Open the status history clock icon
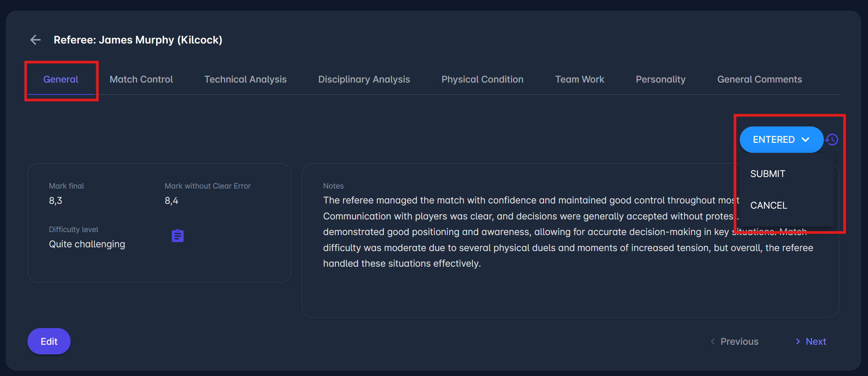The height and width of the screenshot is (376, 868). coord(832,140)
